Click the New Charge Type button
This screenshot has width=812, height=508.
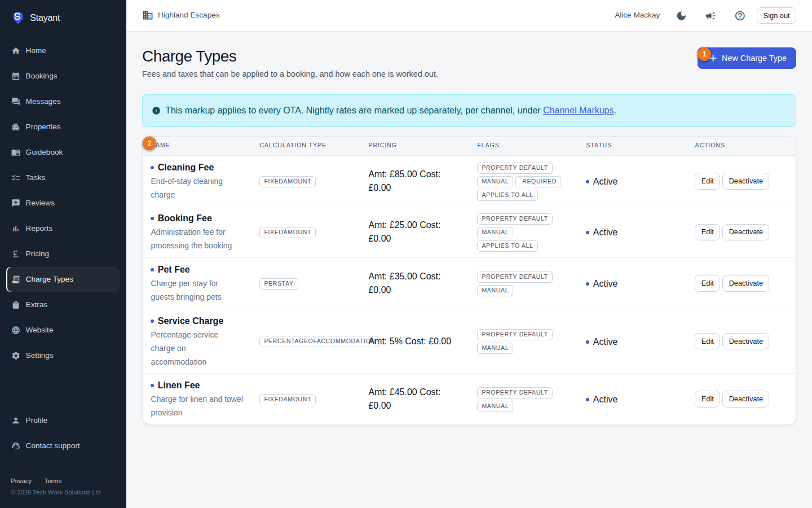747,58
